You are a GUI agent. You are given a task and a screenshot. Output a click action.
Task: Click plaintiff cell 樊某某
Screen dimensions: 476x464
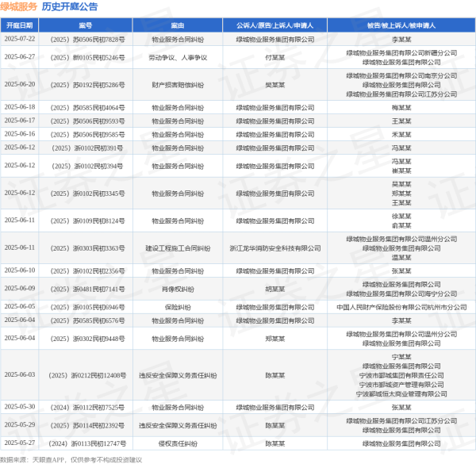pyautogui.click(x=274, y=85)
